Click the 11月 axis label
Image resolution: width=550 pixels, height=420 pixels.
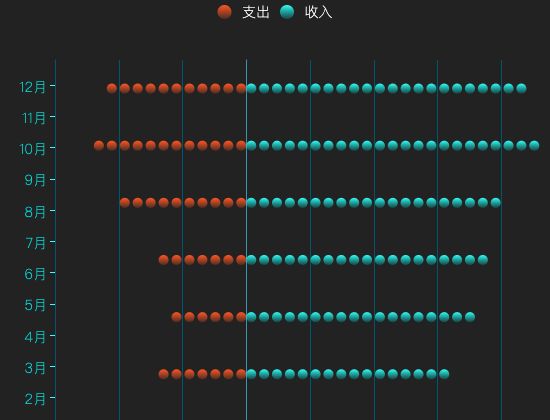tap(34, 118)
